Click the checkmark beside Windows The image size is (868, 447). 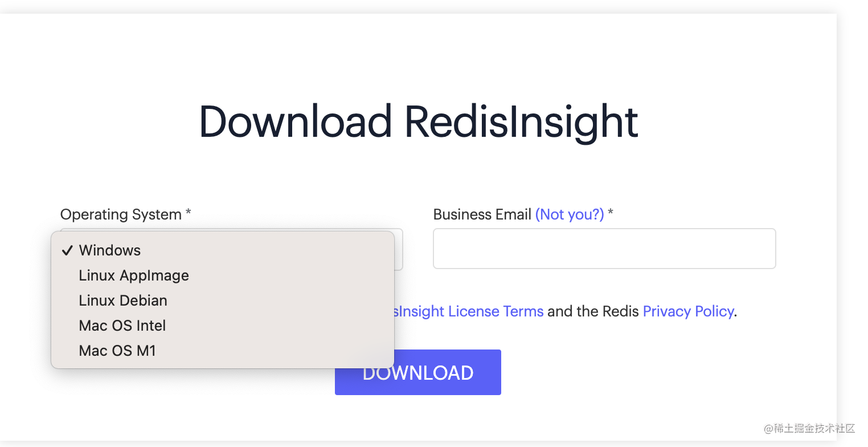click(x=68, y=250)
